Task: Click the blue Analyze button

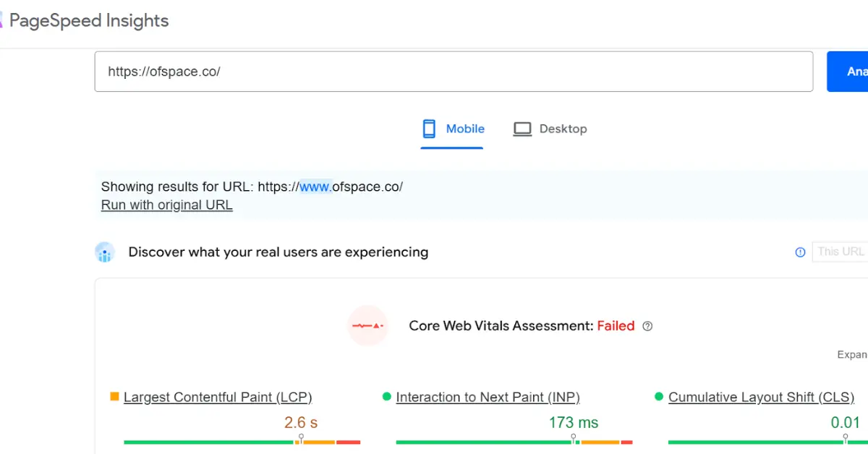Action: 848,72
